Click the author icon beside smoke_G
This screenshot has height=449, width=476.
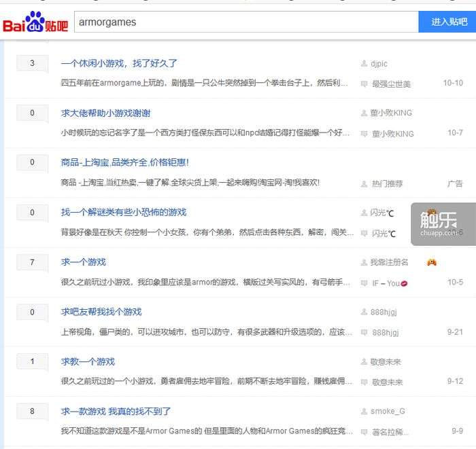(364, 412)
